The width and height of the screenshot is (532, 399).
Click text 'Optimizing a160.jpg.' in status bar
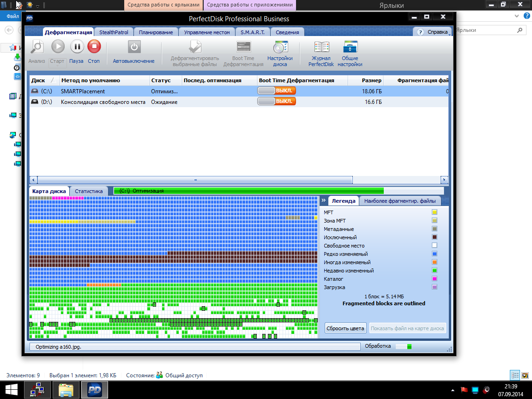point(58,347)
